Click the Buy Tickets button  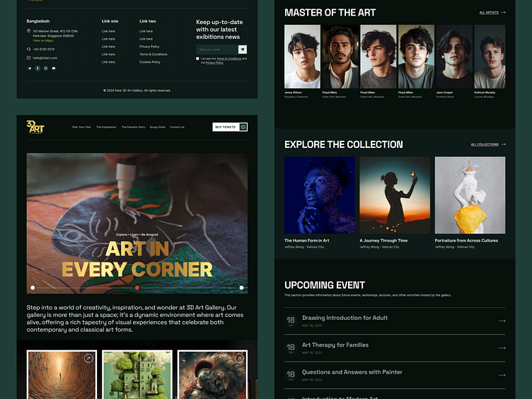click(230, 127)
